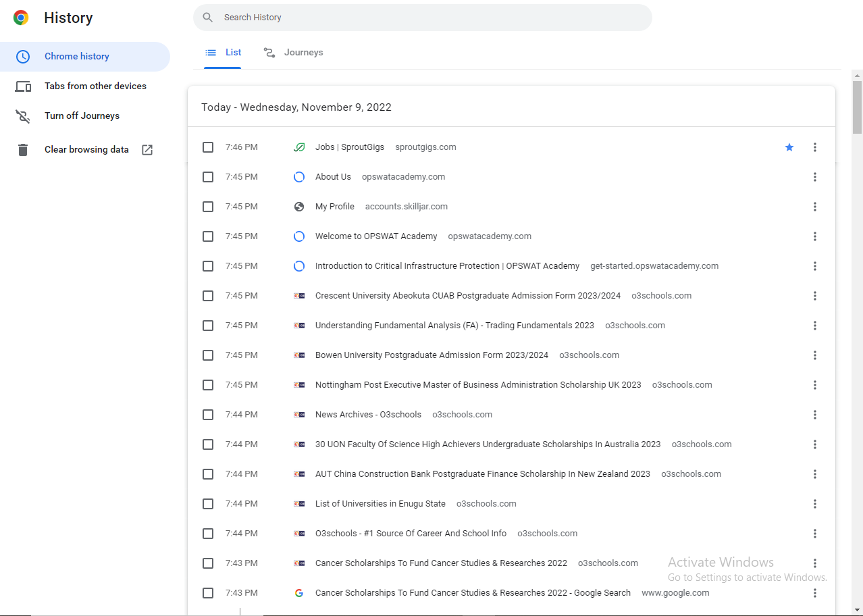
Task: Switch to the Journeys tab
Action: (x=293, y=53)
